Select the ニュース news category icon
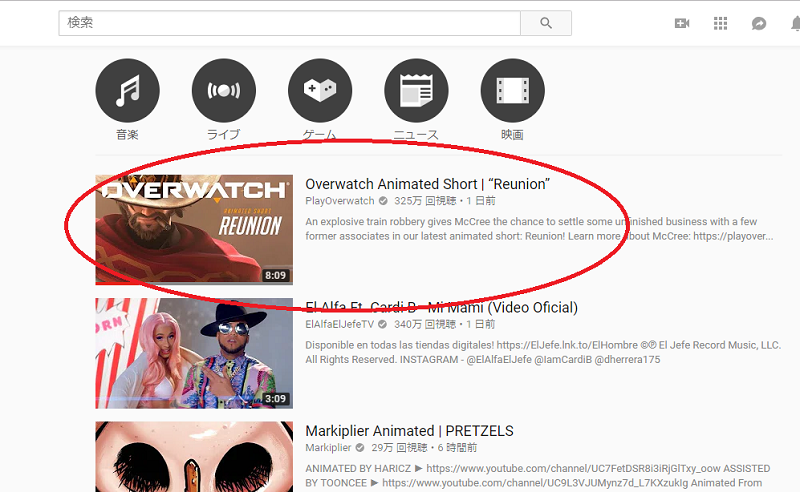Screen dimensions: 800x492 (x=416, y=90)
